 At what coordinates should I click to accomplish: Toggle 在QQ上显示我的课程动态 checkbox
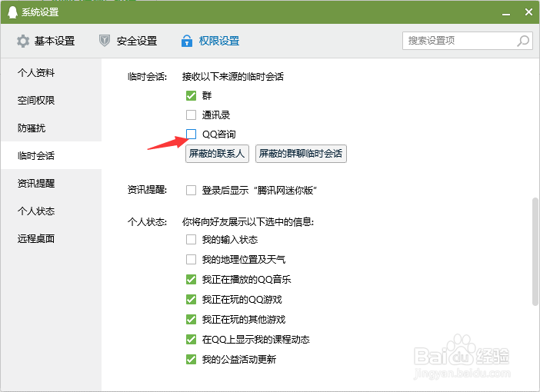point(191,339)
